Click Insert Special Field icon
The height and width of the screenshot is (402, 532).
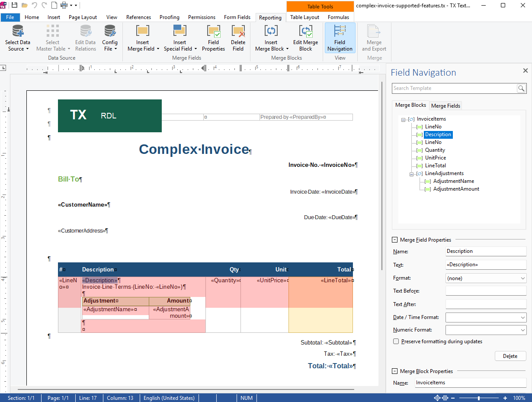click(x=179, y=31)
